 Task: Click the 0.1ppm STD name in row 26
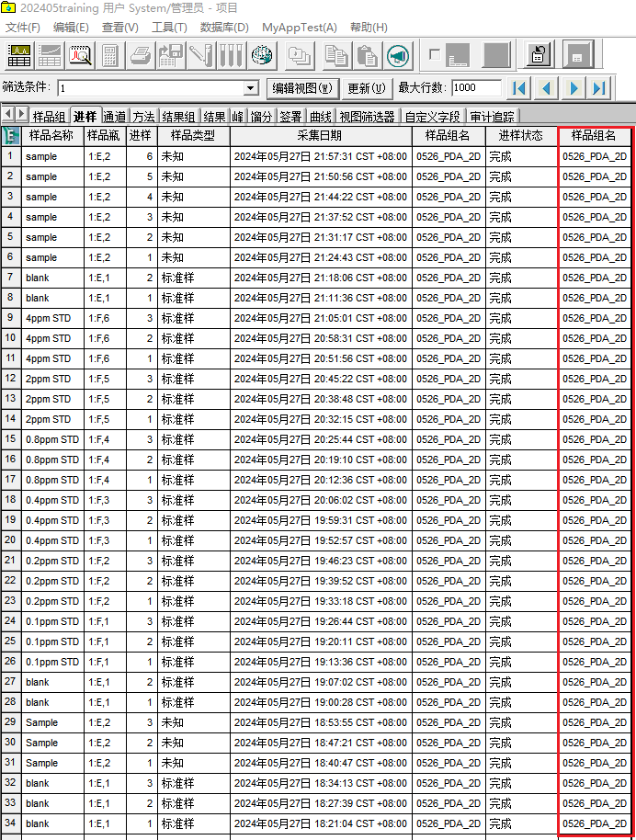pos(52,662)
